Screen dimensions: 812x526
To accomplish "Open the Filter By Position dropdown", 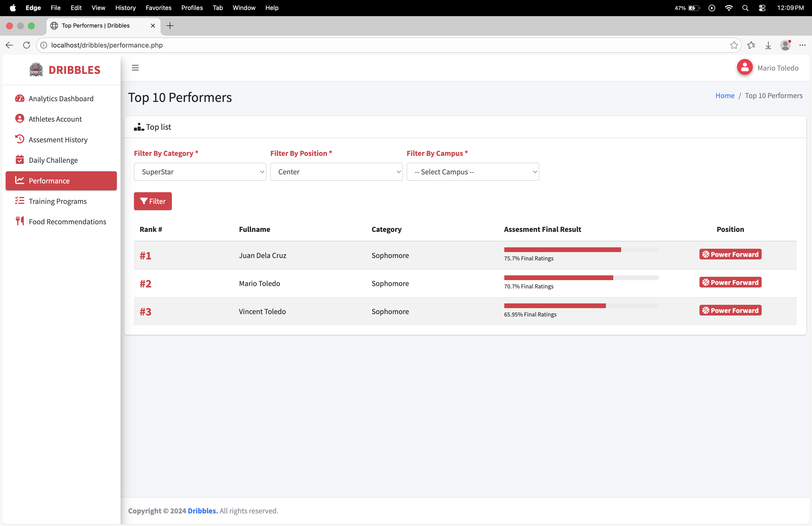I will [336, 172].
